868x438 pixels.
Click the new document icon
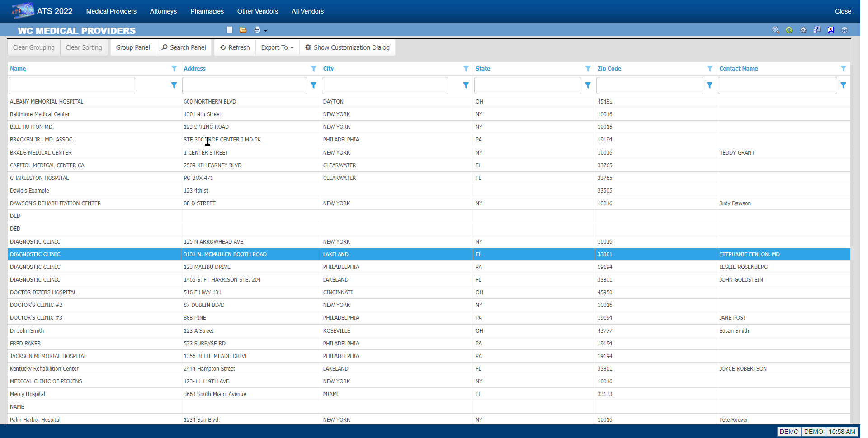click(230, 30)
